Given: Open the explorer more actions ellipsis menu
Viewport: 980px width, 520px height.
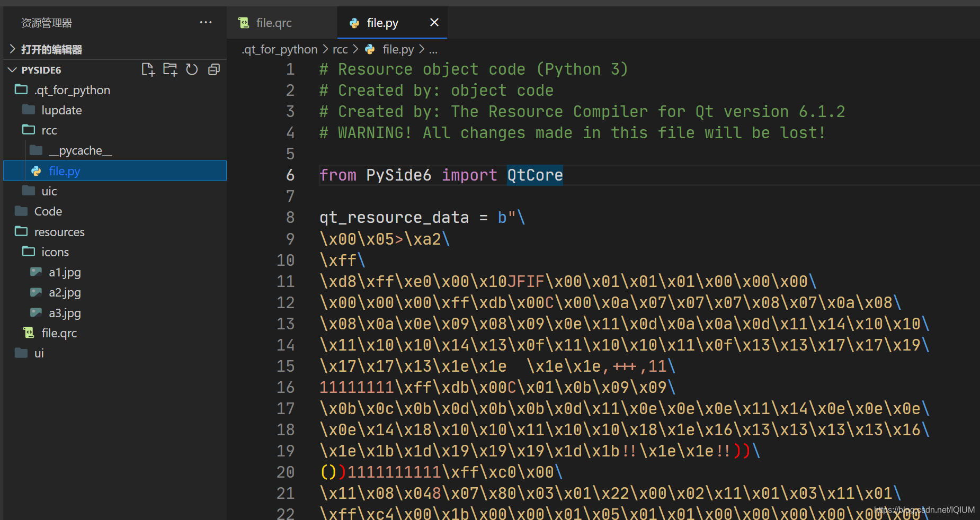Looking at the screenshot, I should point(206,22).
